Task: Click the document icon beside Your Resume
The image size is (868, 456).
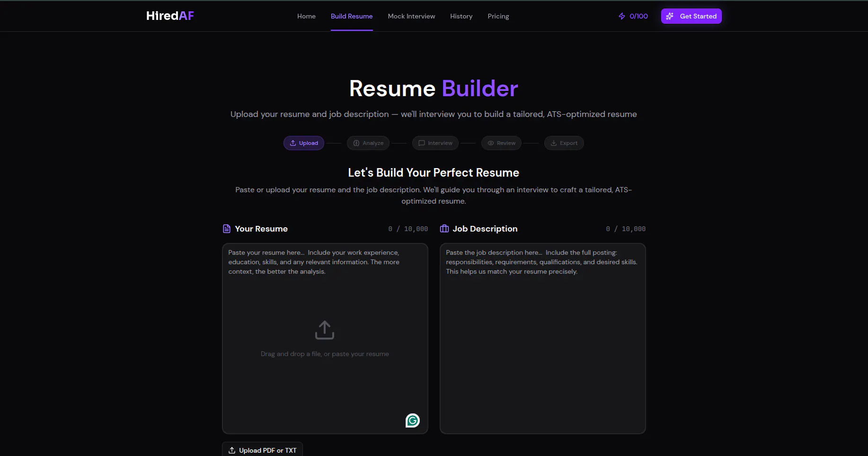Action: tap(227, 229)
